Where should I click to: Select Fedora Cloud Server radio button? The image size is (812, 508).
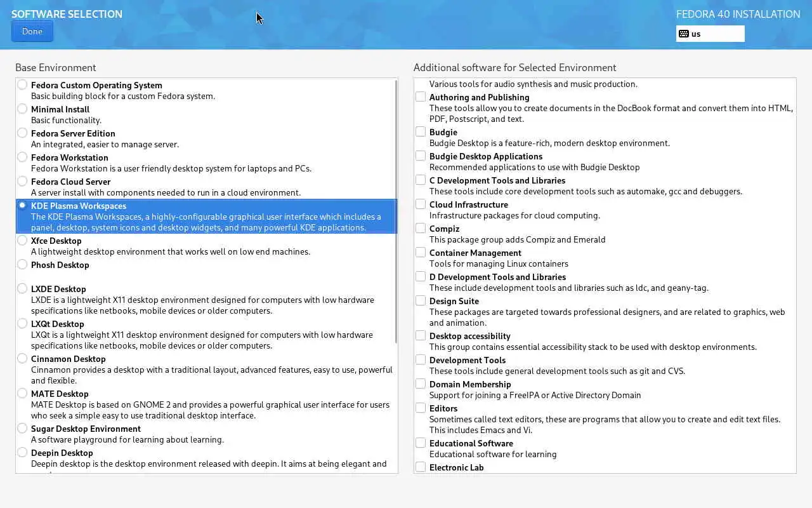click(23, 181)
